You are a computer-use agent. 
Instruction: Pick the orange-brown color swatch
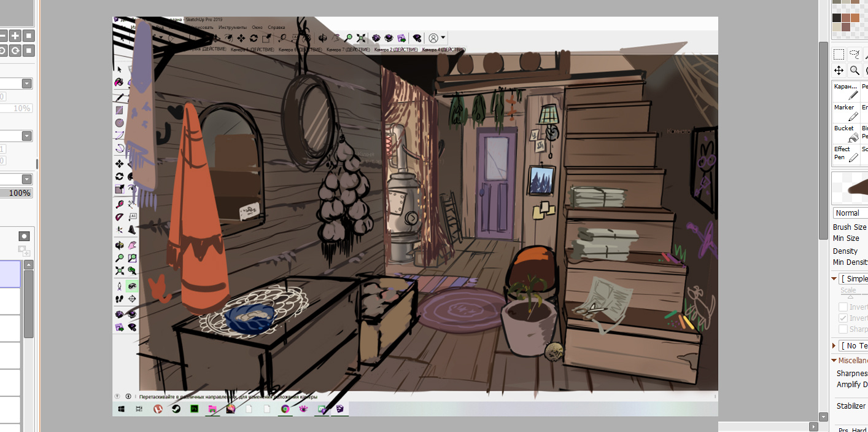point(855,18)
